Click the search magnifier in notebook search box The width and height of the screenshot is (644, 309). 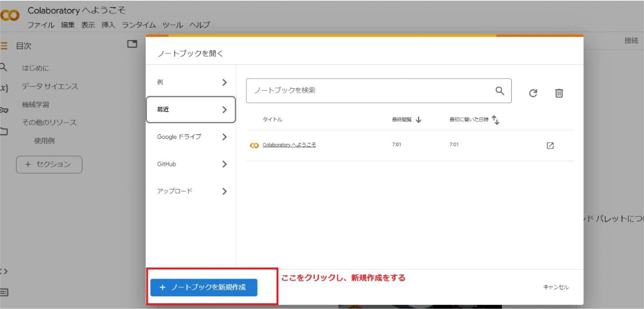(500, 91)
